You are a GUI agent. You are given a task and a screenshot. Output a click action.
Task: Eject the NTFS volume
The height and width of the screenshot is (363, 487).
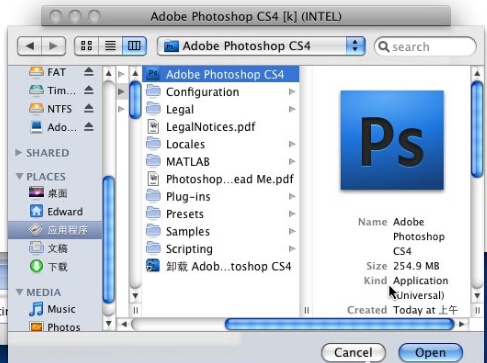89,108
